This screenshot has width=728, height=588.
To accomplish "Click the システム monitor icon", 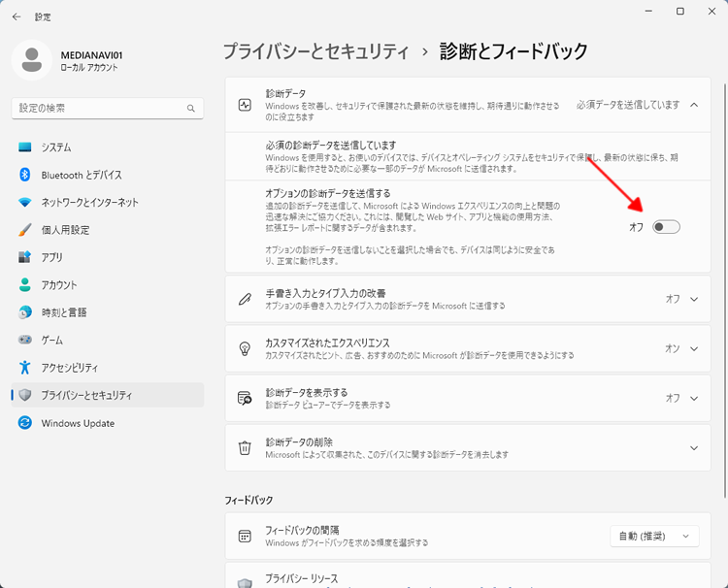I will coord(24,147).
